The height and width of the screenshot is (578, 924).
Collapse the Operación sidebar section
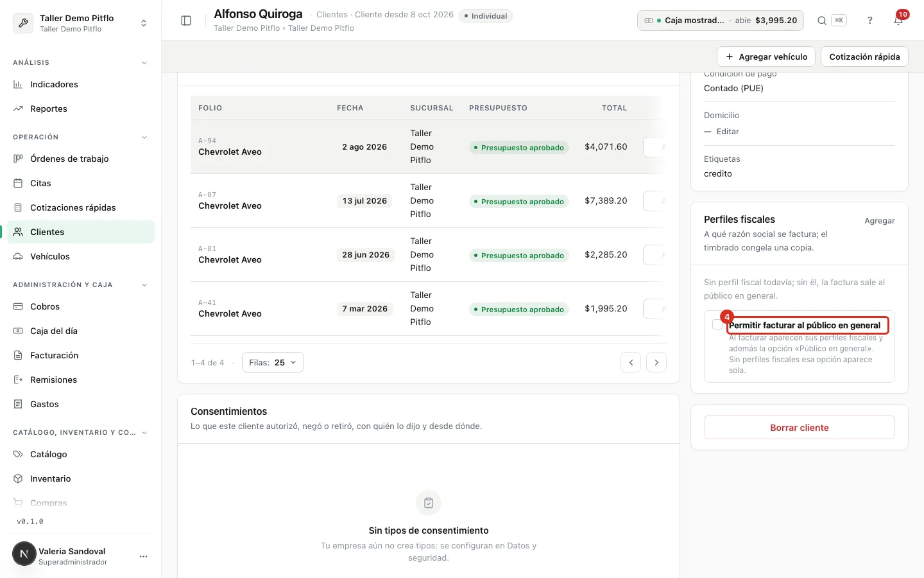pos(144,137)
